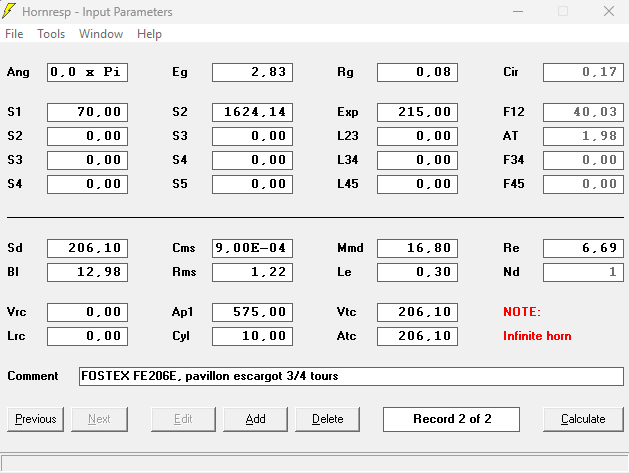This screenshot has height=473, width=629.
Task: Click the AT field showing 1,98
Action: [x=583, y=136]
